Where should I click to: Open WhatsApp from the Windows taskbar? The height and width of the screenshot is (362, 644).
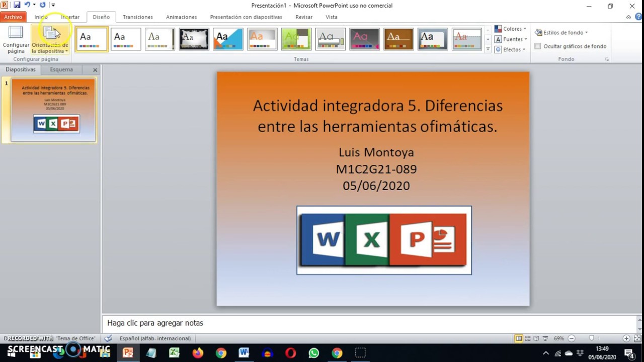pos(313,353)
